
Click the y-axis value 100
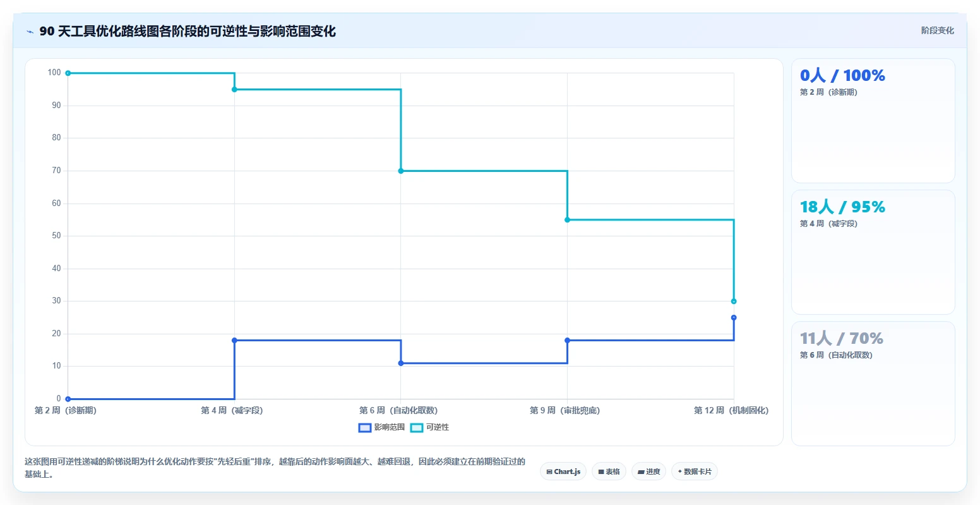54,73
